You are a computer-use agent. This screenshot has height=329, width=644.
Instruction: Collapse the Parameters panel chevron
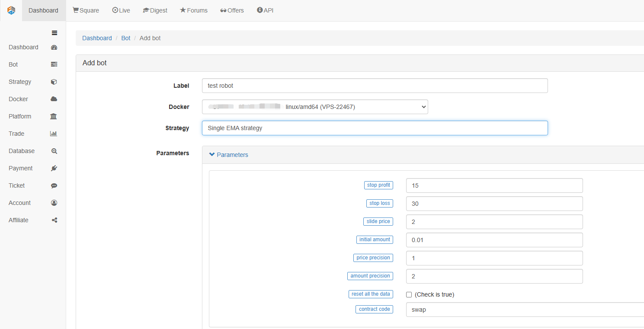coord(212,155)
